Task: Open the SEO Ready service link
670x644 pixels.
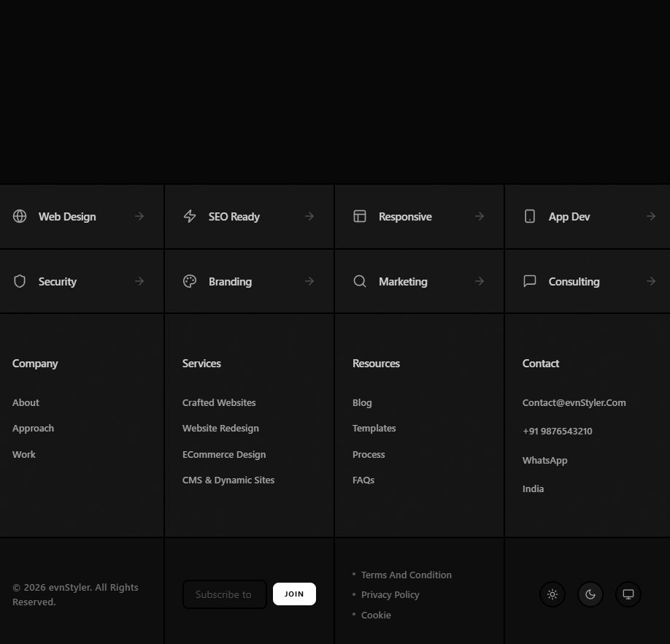Action: [x=249, y=217]
